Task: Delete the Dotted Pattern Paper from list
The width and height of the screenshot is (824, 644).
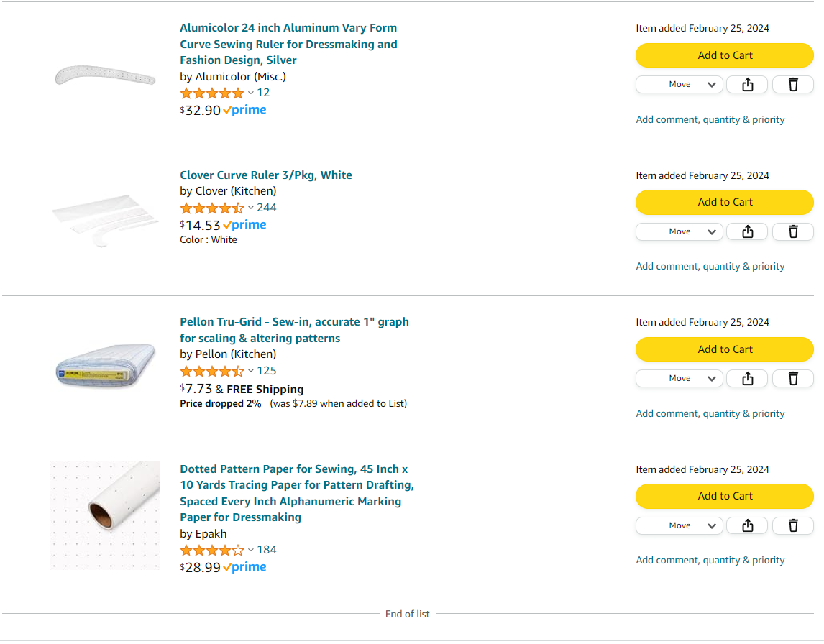Action: point(792,525)
